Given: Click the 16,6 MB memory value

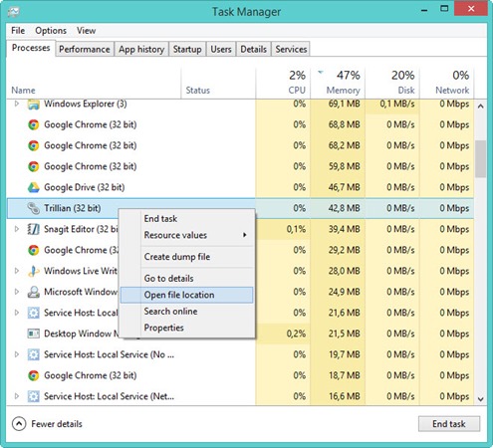Looking at the screenshot, I should pyautogui.click(x=345, y=396).
